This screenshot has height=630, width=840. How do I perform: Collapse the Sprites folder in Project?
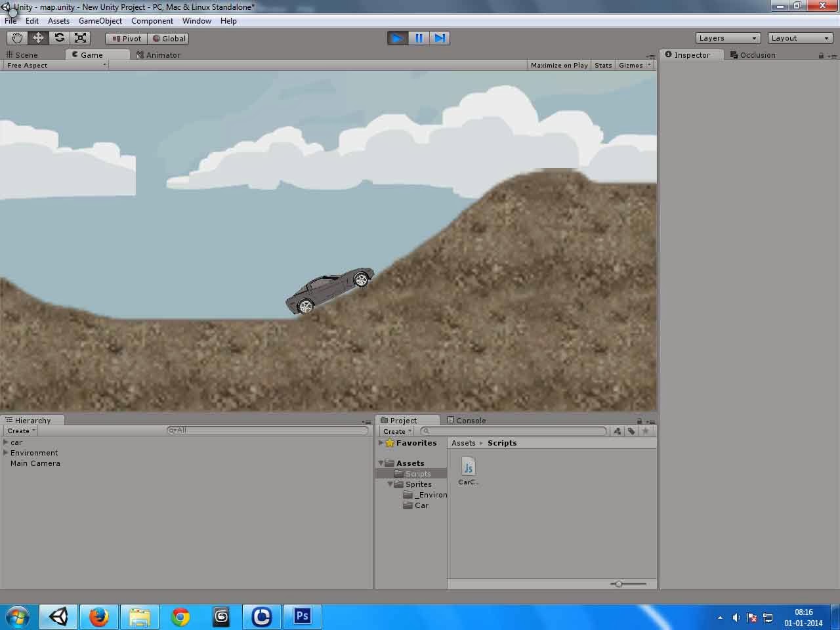[x=390, y=484]
